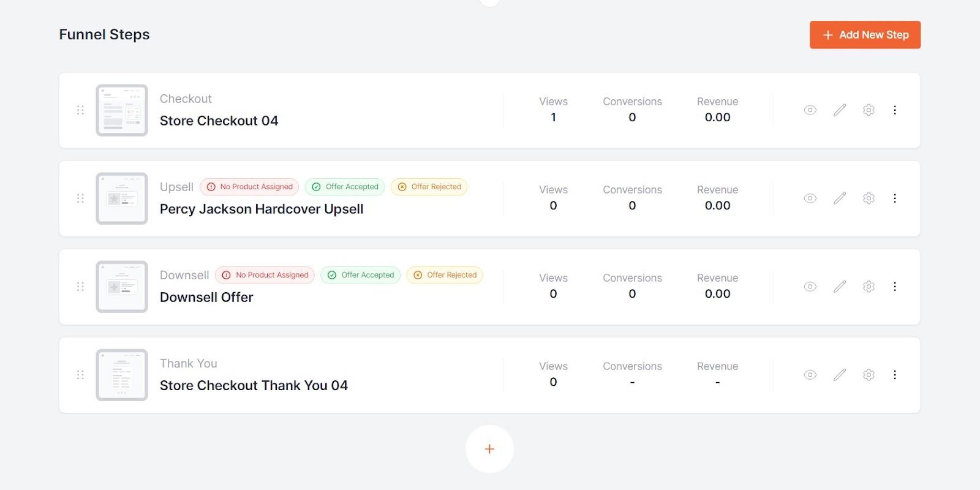Edit Thank You step with pencil icon
Screen dimensions: 980x490
tap(839, 375)
